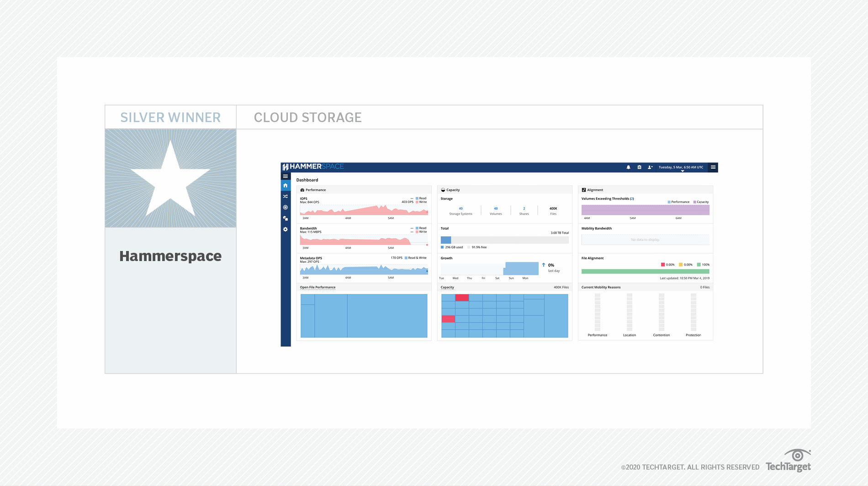Open the Home dashboard icon in sidebar
The height and width of the screenshot is (486, 868).
coord(286,186)
